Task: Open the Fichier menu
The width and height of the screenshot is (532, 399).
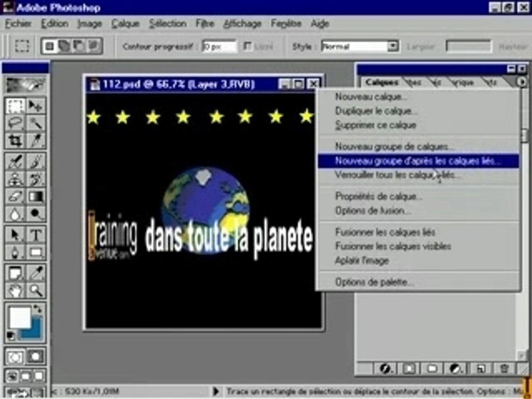Action: click(x=18, y=23)
